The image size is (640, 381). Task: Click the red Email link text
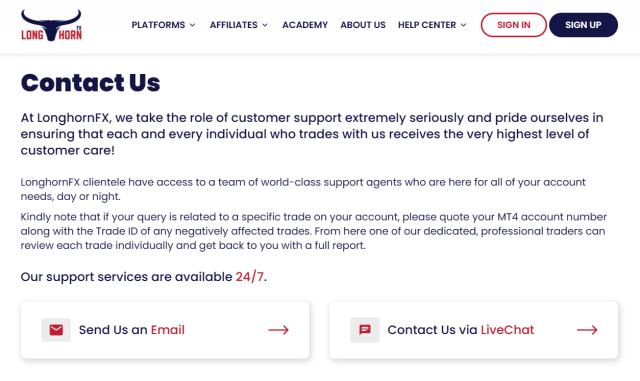168,330
